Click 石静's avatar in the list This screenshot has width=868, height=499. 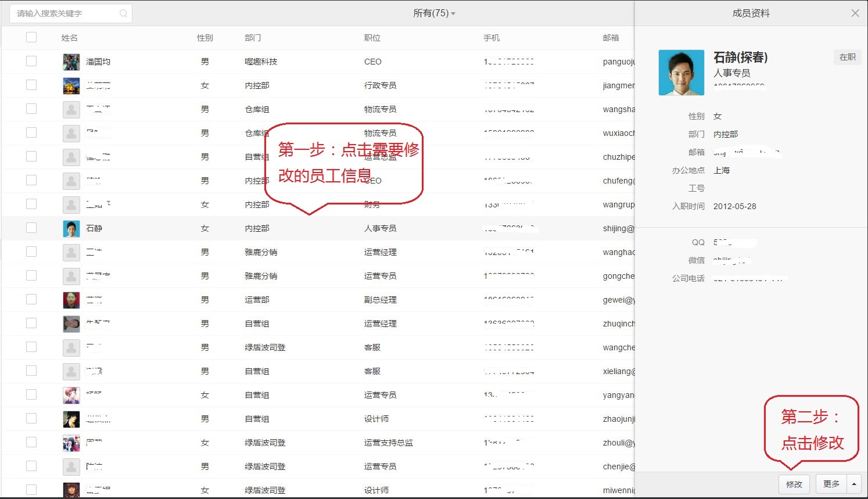tap(71, 228)
